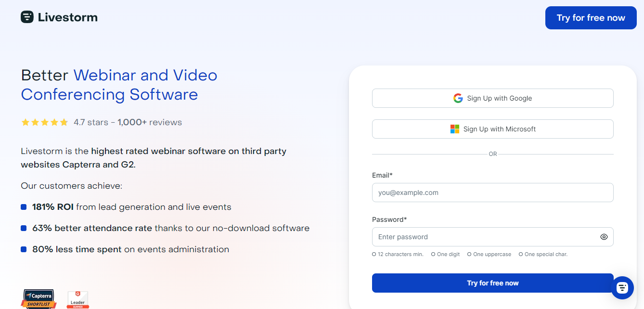Click the G2 Leader badge

(x=77, y=299)
